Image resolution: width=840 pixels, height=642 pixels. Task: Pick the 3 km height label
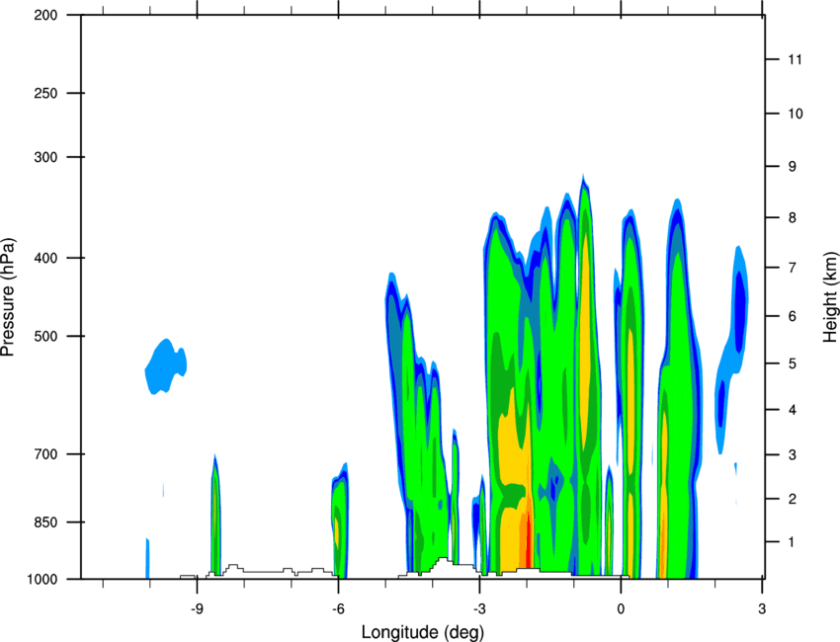click(x=792, y=454)
